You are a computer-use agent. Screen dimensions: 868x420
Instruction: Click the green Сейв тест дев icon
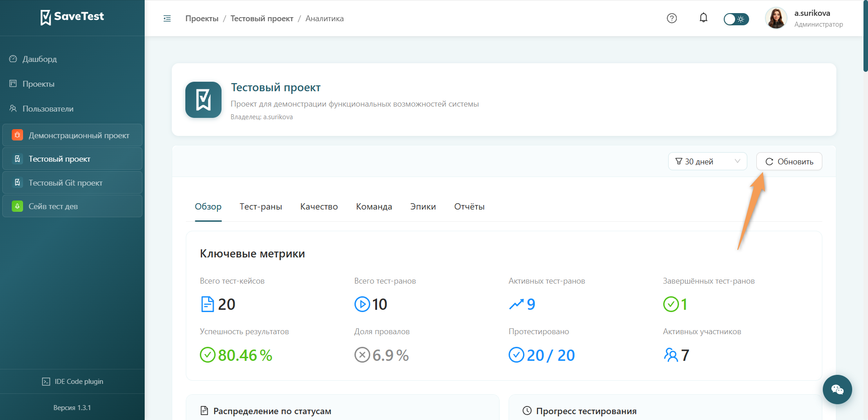(17, 206)
